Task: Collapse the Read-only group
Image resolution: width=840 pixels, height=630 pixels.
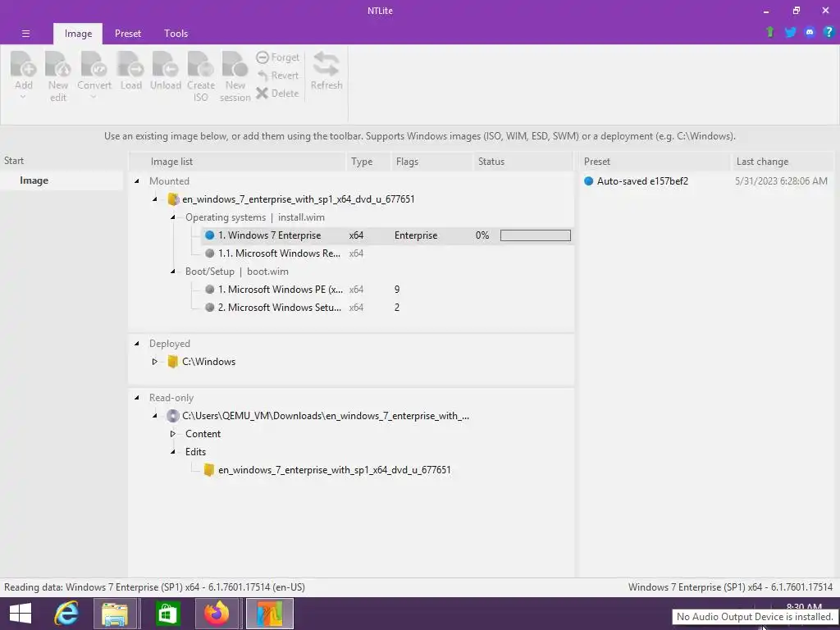Action: tap(137, 398)
